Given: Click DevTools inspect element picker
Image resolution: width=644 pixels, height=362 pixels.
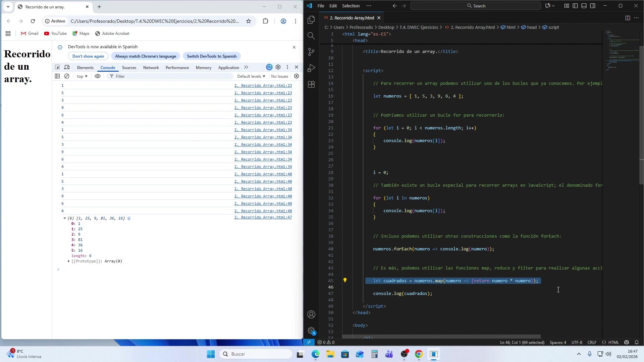Looking at the screenshot, I should (57, 67).
